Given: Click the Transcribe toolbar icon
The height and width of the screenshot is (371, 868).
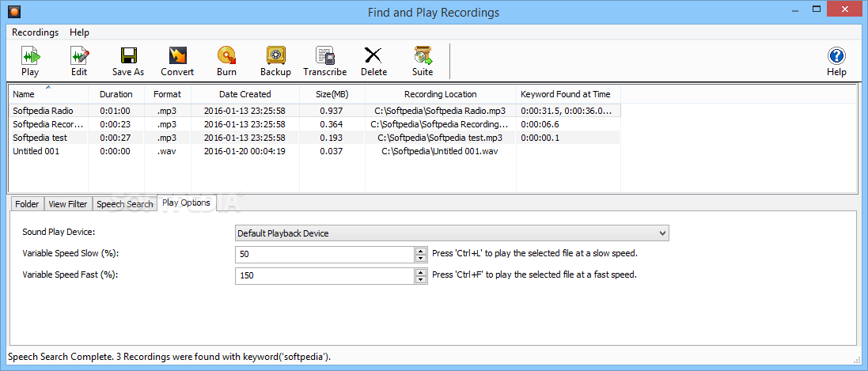Looking at the screenshot, I should coord(325,61).
